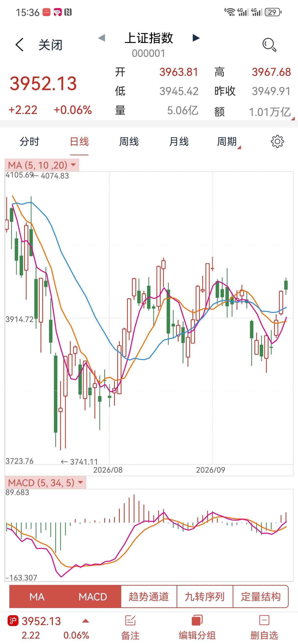Tap the 3967.68 high price value
298x644 pixels.
pos(271,72)
